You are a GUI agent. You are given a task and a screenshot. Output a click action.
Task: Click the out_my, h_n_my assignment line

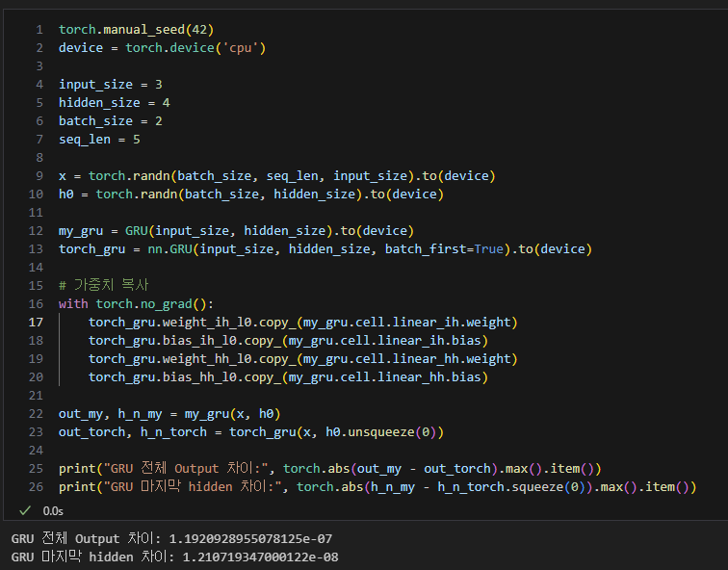tap(169, 414)
